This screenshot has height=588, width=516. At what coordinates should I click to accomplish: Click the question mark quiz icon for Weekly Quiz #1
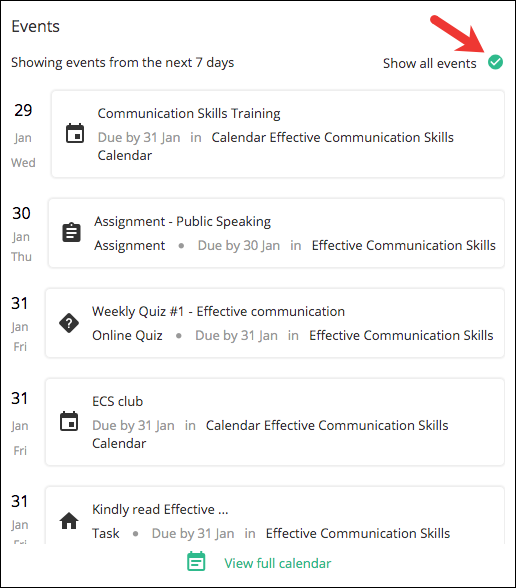coord(69,323)
